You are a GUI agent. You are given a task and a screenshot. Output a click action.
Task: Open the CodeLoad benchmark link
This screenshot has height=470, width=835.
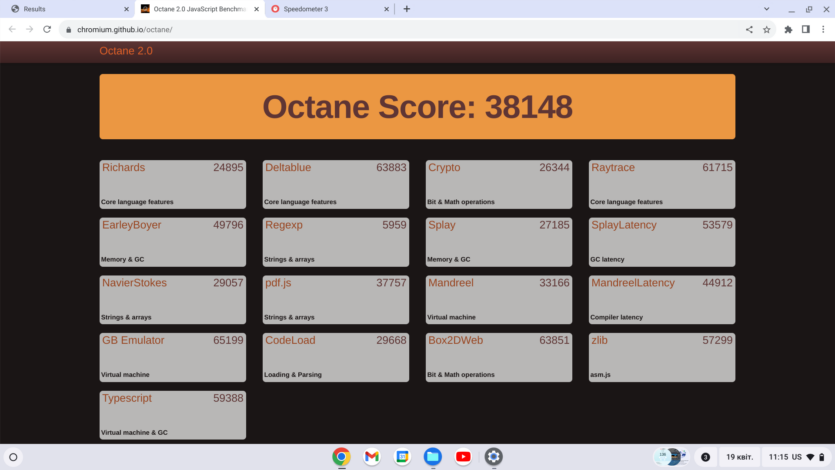[x=290, y=340]
